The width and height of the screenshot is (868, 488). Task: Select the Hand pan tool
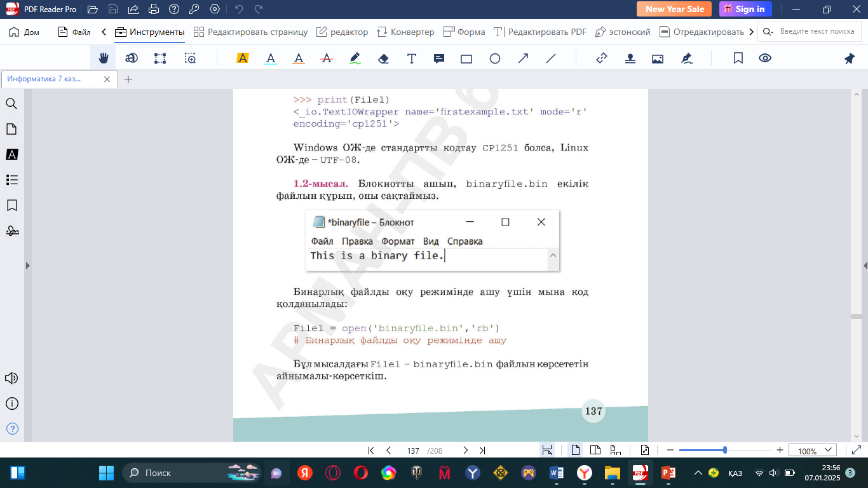(104, 58)
